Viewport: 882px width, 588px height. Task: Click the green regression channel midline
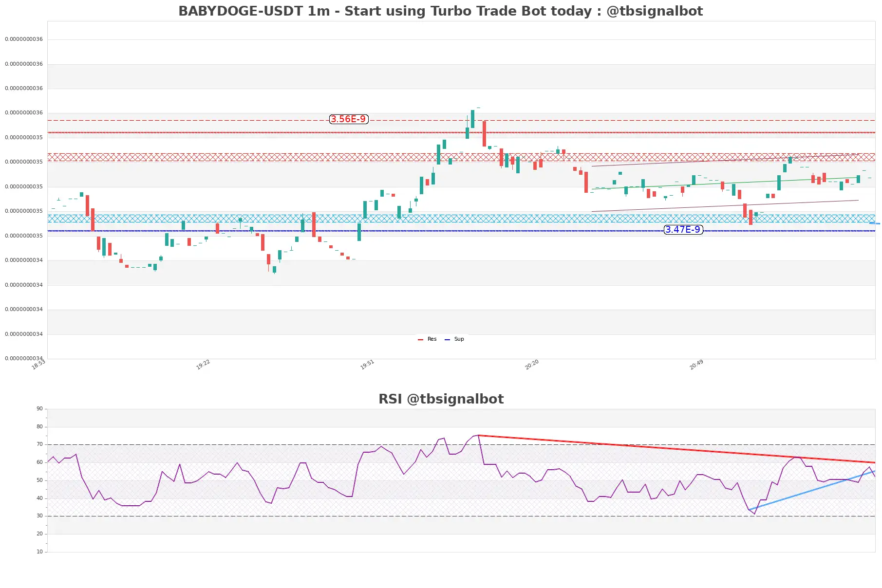click(725, 183)
